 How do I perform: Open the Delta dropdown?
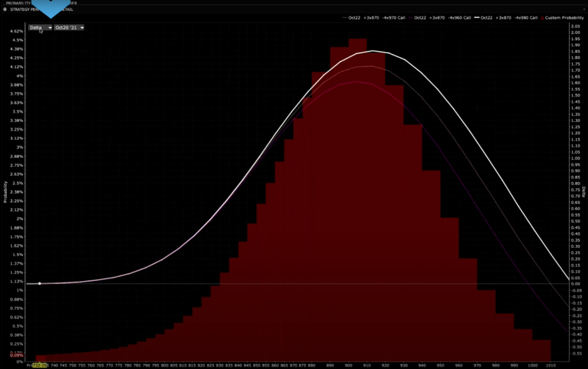tap(40, 28)
